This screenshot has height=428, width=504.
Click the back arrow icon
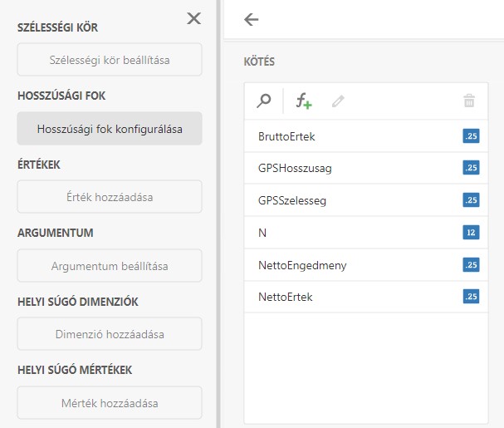coord(252,19)
